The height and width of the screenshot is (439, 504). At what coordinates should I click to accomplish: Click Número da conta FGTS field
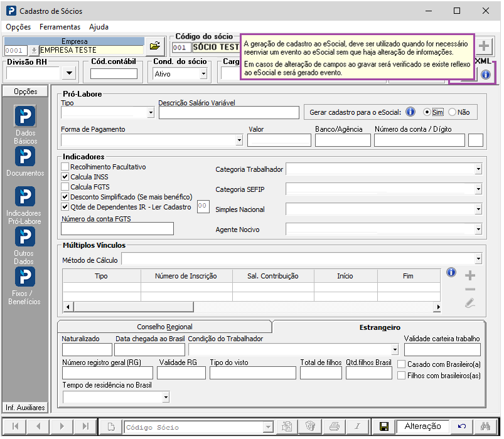point(117,229)
